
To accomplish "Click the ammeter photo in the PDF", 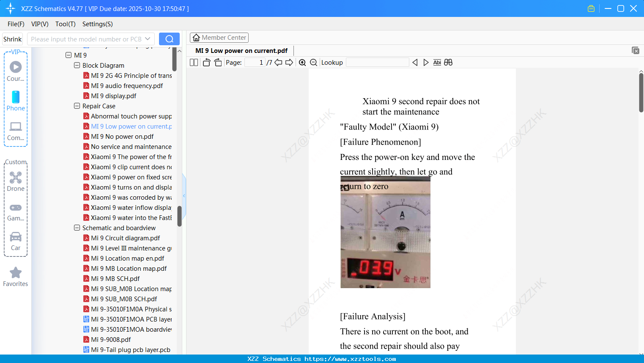I will tap(385, 232).
